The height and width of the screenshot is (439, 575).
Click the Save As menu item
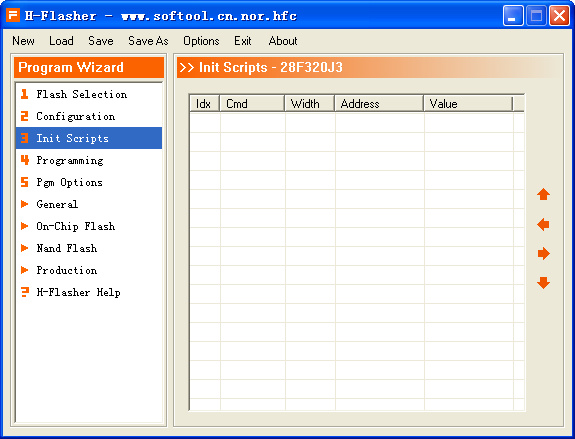tap(148, 41)
